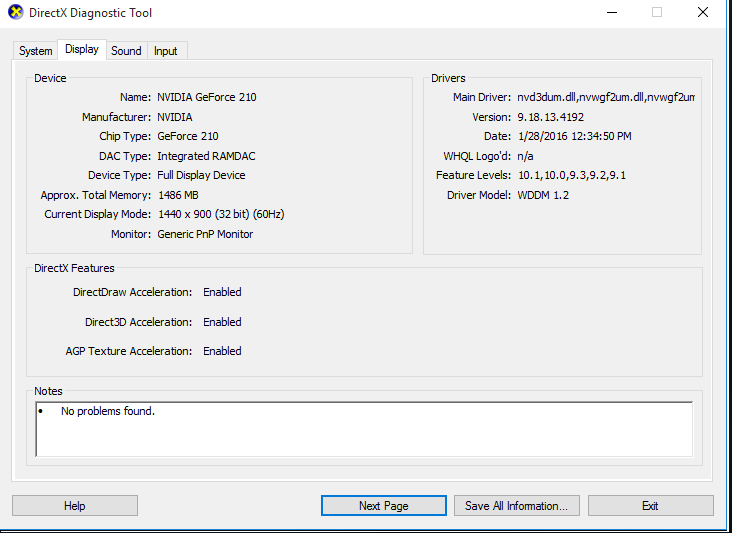Click the 'No problems found.' note

[108, 411]
